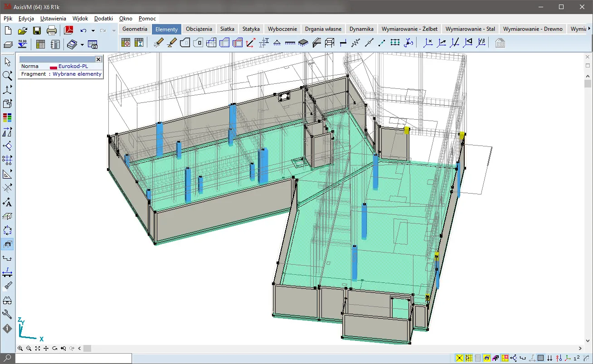Viewport: 593px width, 364px height.
Task: Export the model with the PDF icon
Action: 68,31
